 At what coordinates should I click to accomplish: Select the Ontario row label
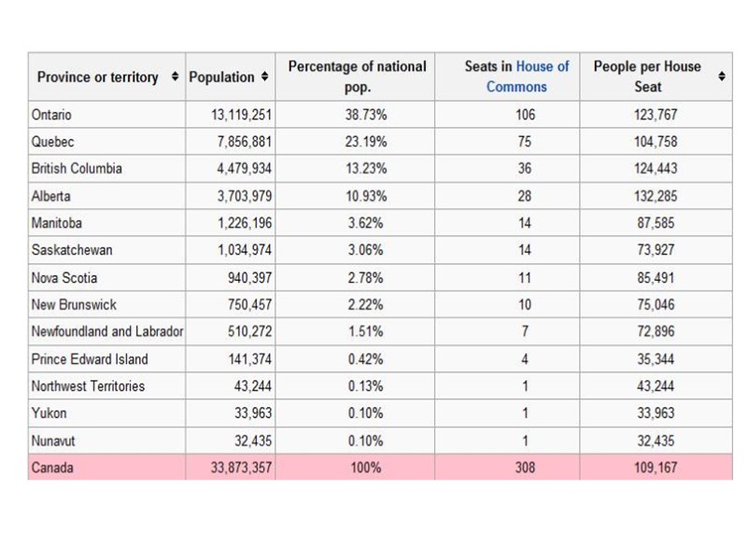pyautogui.click(x=51, y=116)
